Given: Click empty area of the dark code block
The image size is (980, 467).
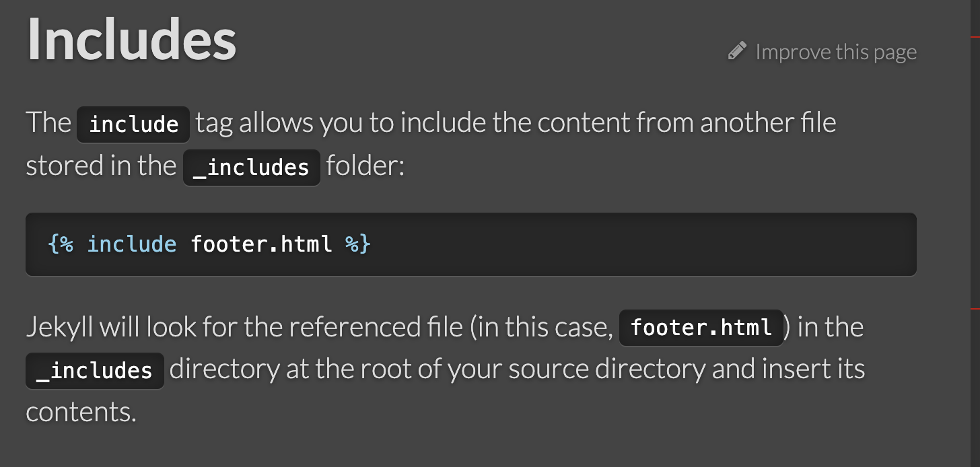Looking at the screenshot, I should coord(639,244).
